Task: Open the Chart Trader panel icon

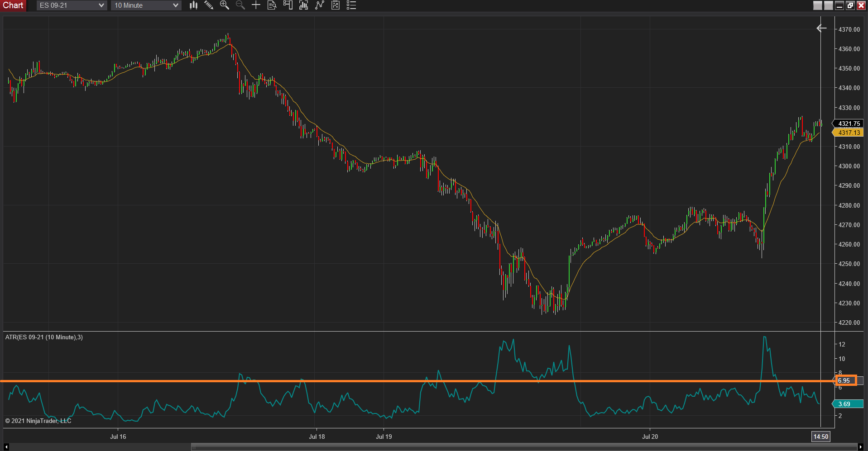Action: (288, 5)
